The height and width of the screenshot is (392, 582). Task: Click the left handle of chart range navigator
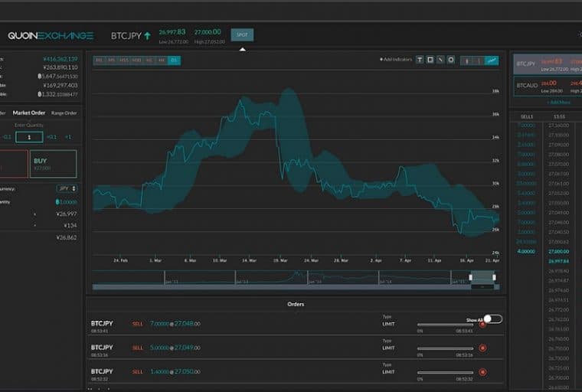tap(471, 277)
